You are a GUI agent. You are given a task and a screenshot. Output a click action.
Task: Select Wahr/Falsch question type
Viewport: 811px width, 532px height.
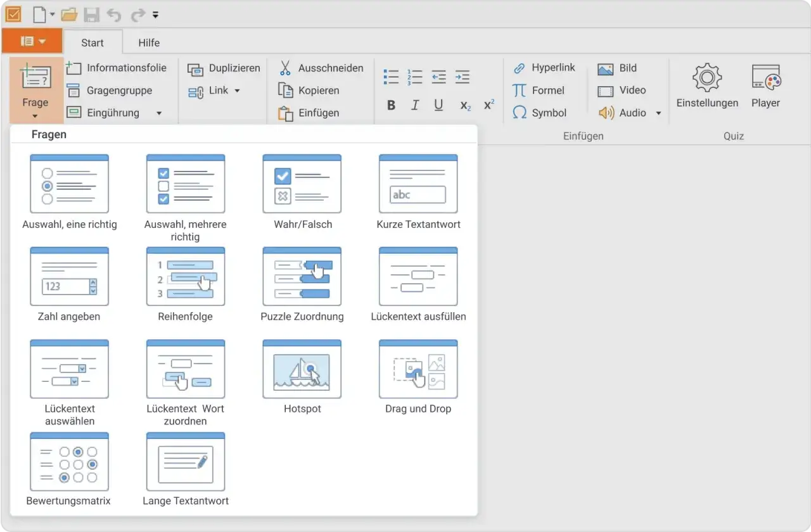[x=302, y=191]
